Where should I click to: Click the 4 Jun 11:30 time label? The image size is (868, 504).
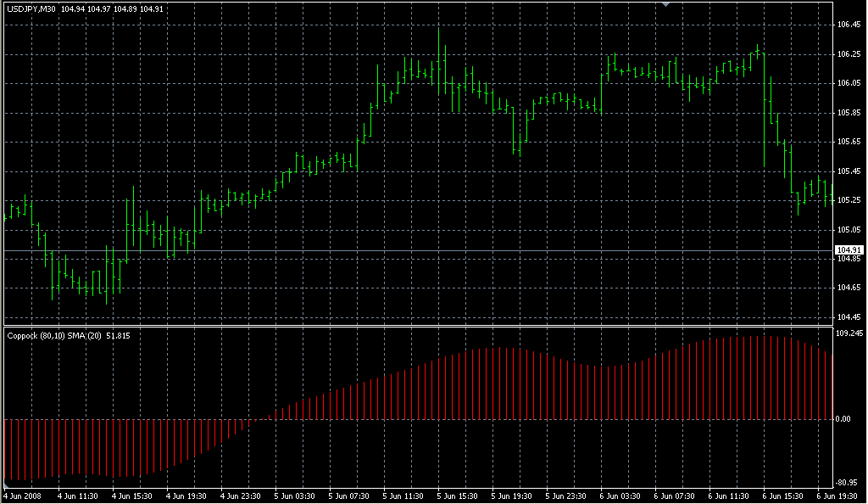tap(77, 496)
